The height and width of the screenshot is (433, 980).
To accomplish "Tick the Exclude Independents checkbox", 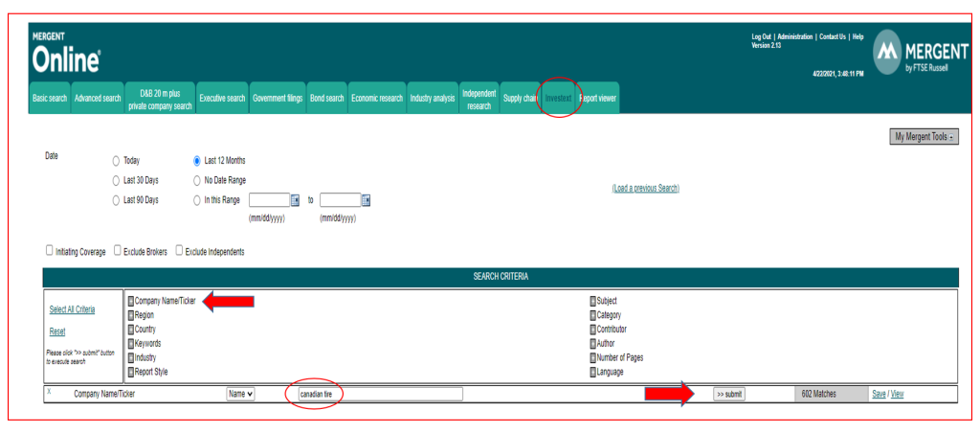I will coord(179,250).
